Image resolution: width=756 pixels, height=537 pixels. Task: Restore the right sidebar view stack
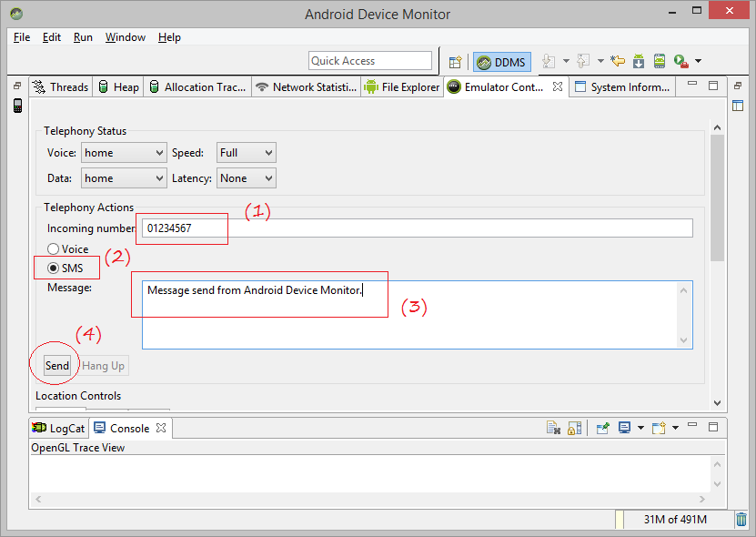pyautogui.click(x=737, y=86)
